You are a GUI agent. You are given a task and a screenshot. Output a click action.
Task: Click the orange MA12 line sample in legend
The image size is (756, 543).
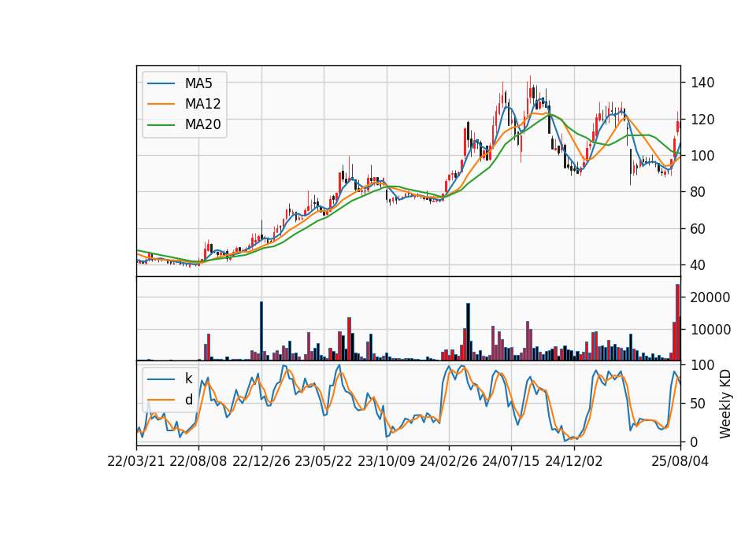pos(161,104)
